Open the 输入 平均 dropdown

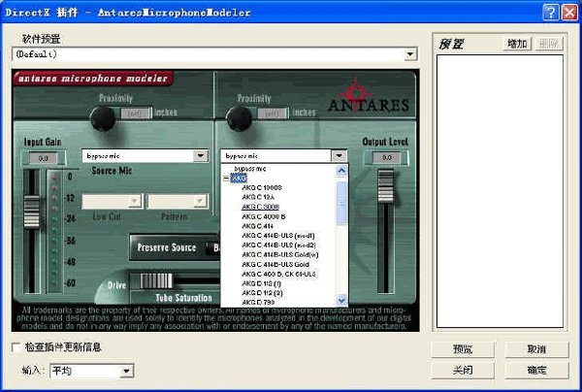(x=126, y=371)
